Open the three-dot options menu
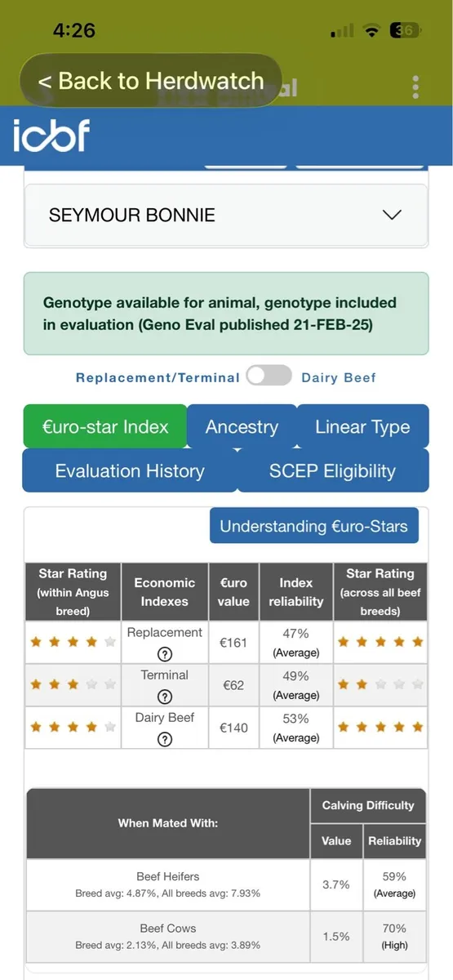 click(x=416, y=87)
